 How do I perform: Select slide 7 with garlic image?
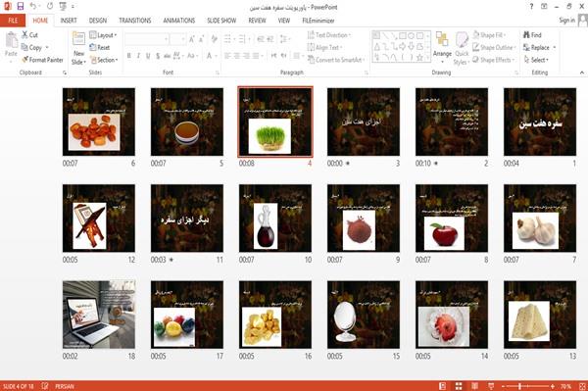[540, 219]
